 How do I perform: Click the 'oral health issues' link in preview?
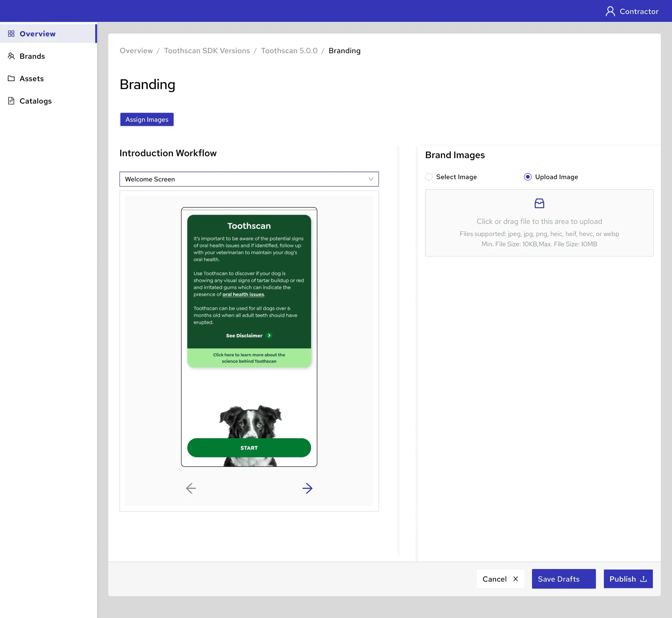(243, 295)
